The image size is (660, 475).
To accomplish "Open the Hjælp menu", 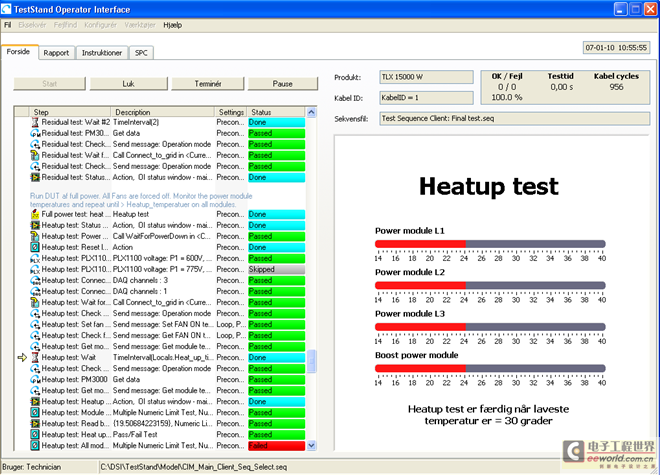I will 173,25.
